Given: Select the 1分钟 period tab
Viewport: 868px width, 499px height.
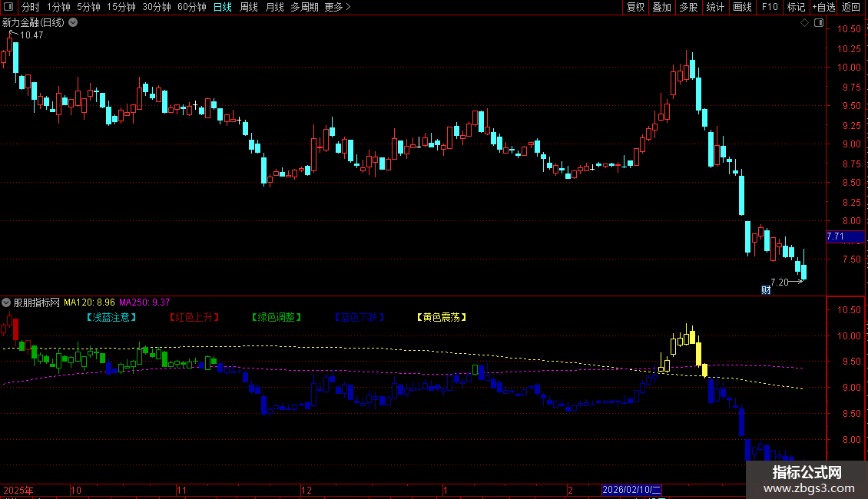Looking at the screenshot, I should click(58, 7).
